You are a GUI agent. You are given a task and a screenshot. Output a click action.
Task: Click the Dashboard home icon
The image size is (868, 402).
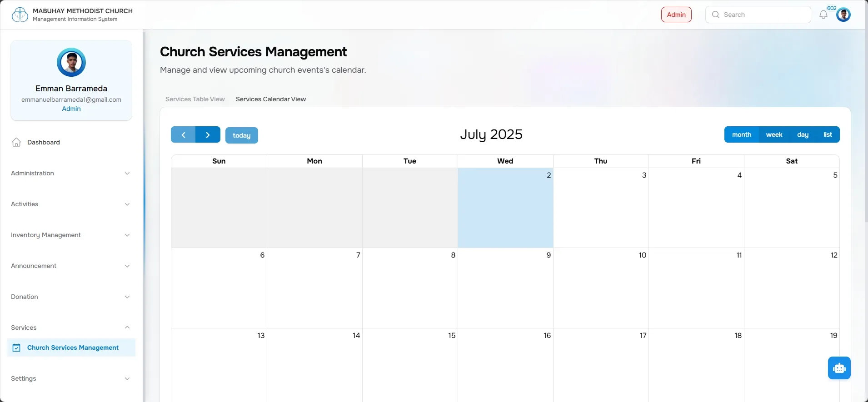(x=16, y=142)
